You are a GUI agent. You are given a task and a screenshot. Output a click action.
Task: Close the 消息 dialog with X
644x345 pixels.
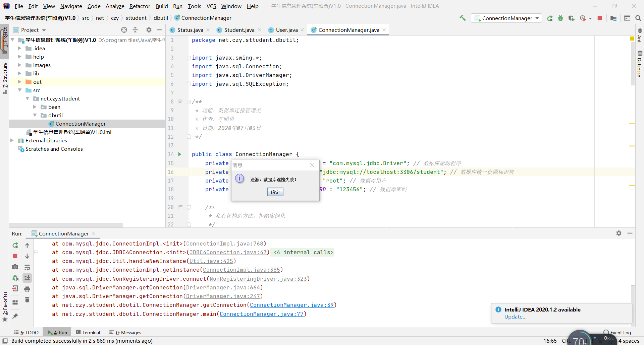tap(312, 165)
